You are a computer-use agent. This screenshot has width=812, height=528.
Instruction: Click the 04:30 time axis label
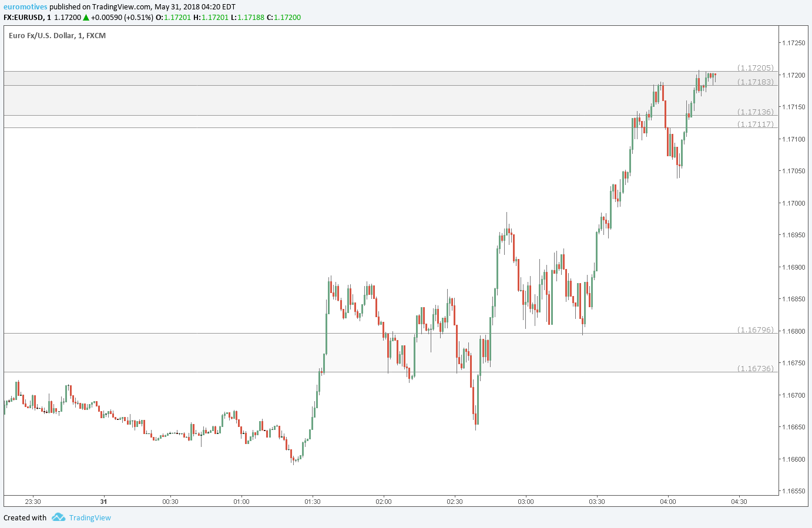click(x=739, y=502)
